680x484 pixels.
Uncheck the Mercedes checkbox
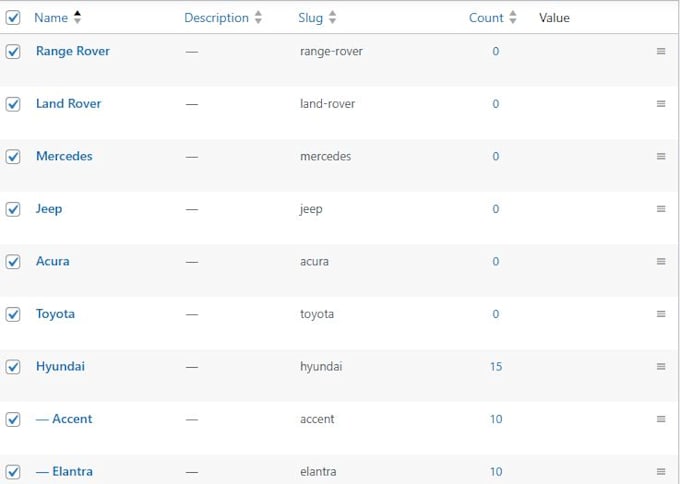[13, 157]
